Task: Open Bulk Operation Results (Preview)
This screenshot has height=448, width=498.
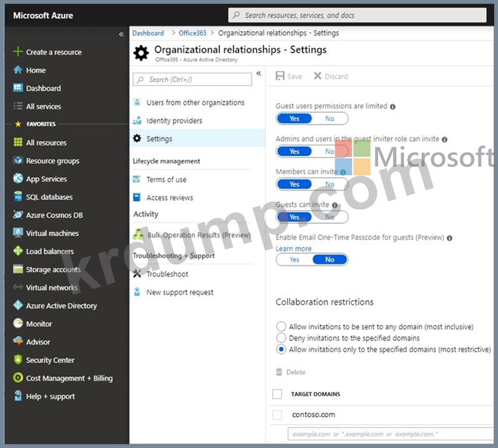Action: [197, 235]
